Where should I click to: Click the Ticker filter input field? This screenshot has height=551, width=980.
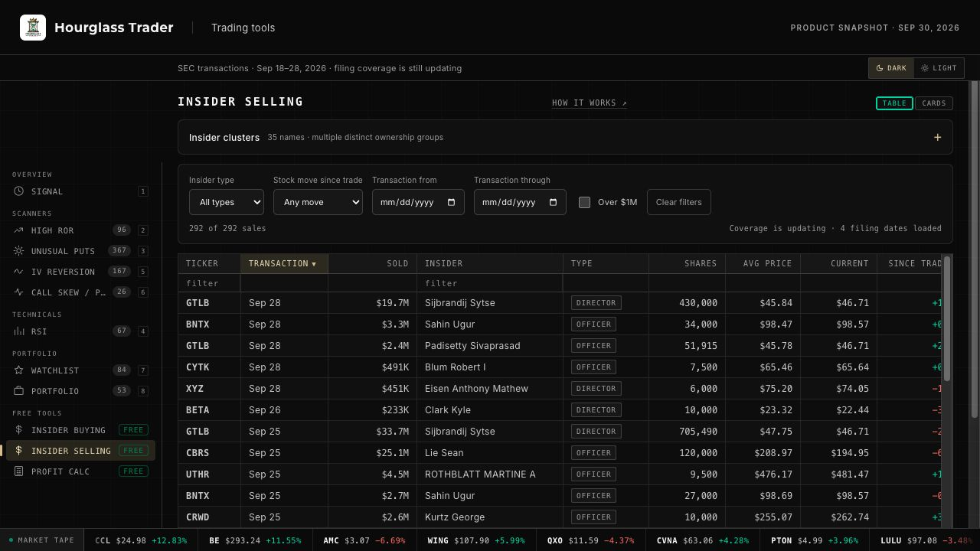(209, 283)
